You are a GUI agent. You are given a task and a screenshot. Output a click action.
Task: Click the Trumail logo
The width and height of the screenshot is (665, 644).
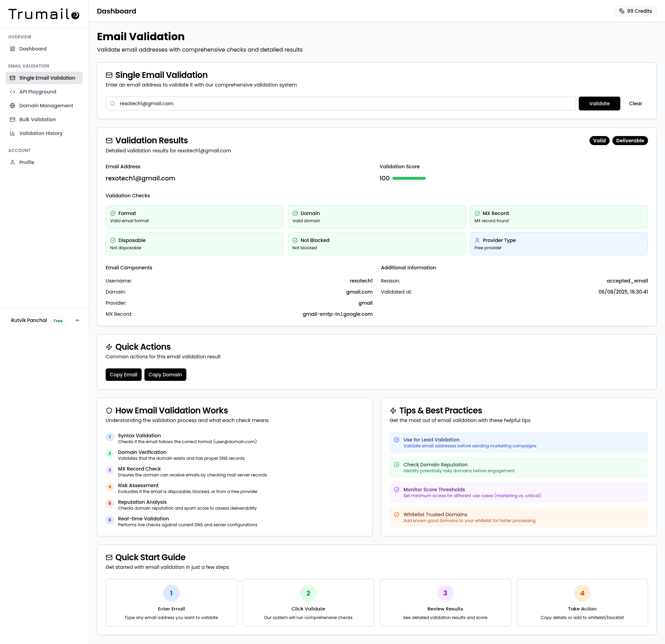click(44, 14)
